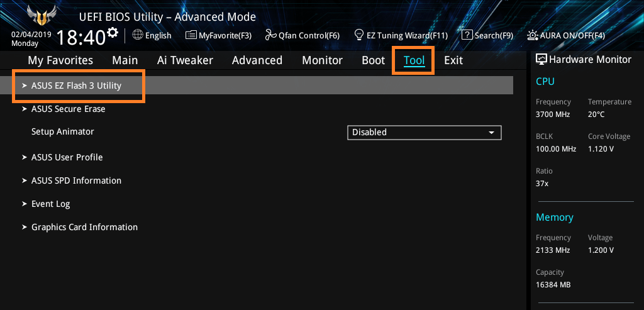Click the EZ Tuning Wizard bulb icon
This screenshot has height=310, width=644.
pyautogui.click(x=359, y=35)
